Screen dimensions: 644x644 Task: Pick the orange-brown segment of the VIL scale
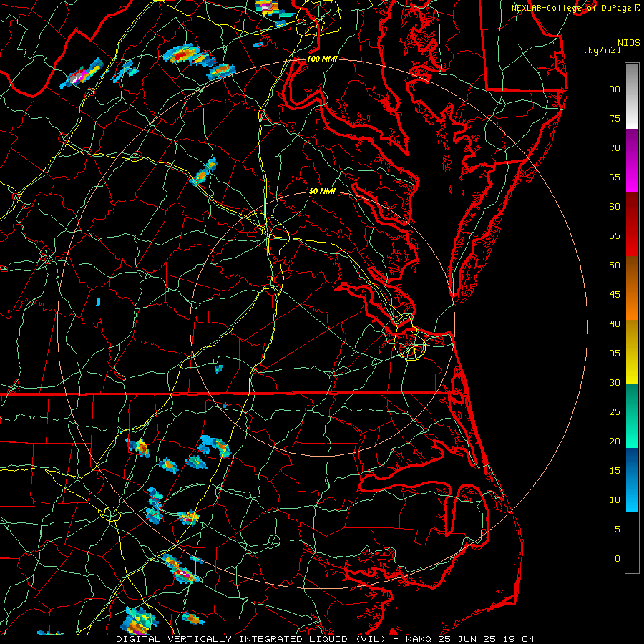(632, 288)
